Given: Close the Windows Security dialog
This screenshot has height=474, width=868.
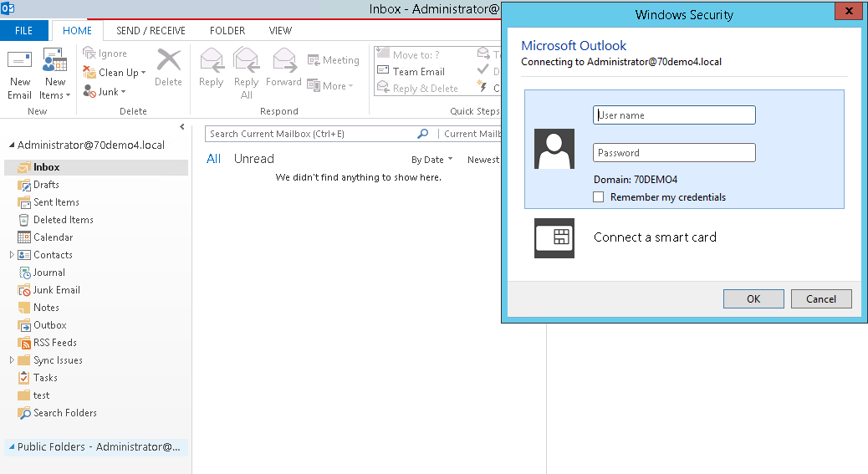Looking at the screenshot, I should click(849, 11).
